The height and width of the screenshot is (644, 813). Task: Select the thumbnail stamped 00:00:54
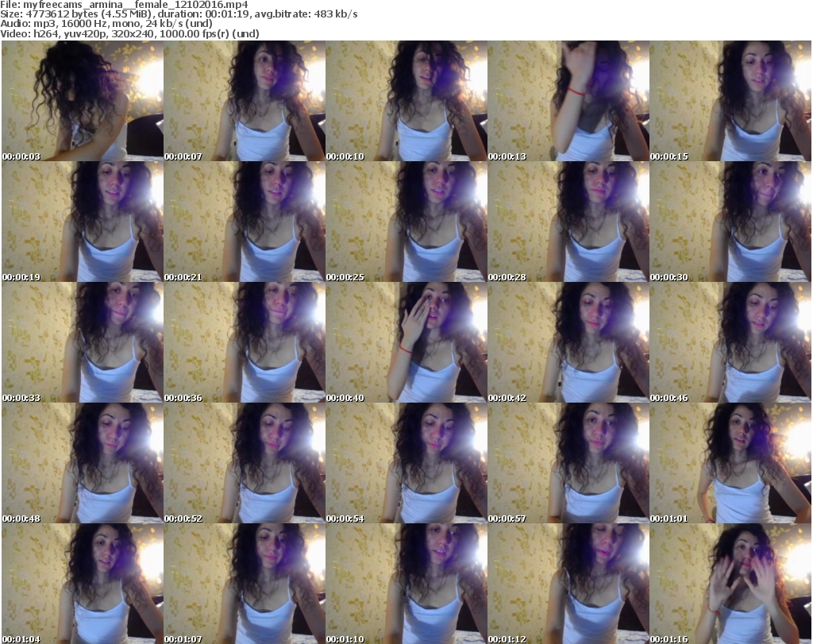point(406,463)
